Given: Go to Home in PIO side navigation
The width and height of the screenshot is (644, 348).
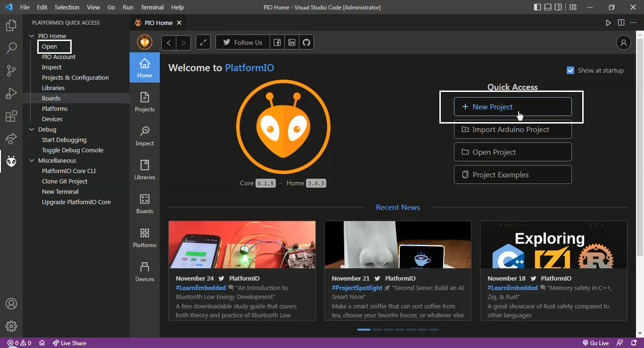Looking at the screenshot, I should (145, 68).
